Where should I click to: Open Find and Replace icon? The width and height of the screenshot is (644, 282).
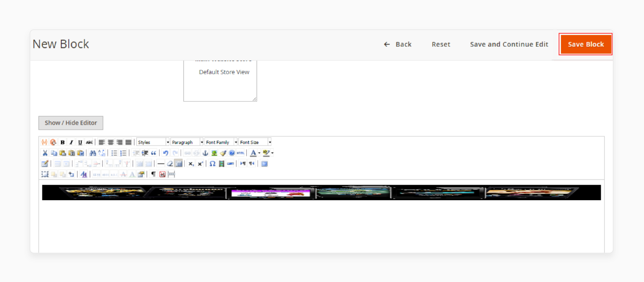click(102, 153)
